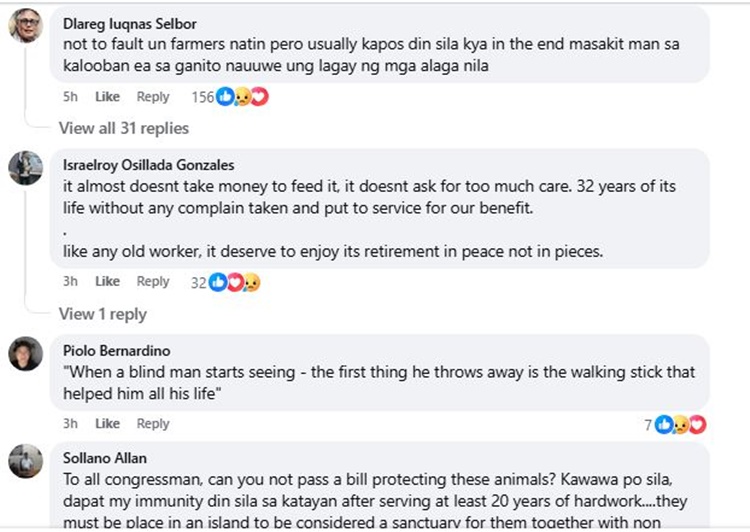Open Dlareg luqnas Selbor's profile picture

pyautogui.click(x=25, y=25)
